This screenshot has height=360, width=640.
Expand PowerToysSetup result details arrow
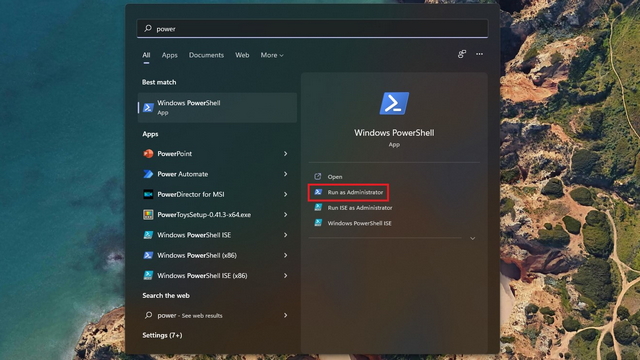285,215
